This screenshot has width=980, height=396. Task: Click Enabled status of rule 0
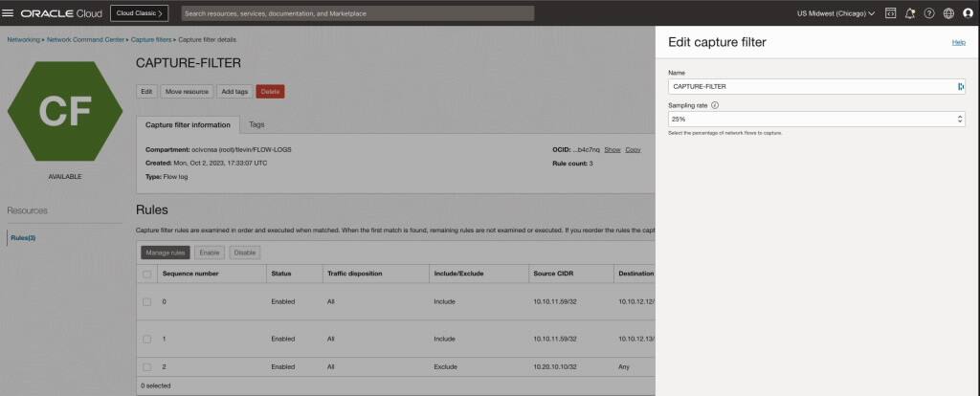[283, 301]
